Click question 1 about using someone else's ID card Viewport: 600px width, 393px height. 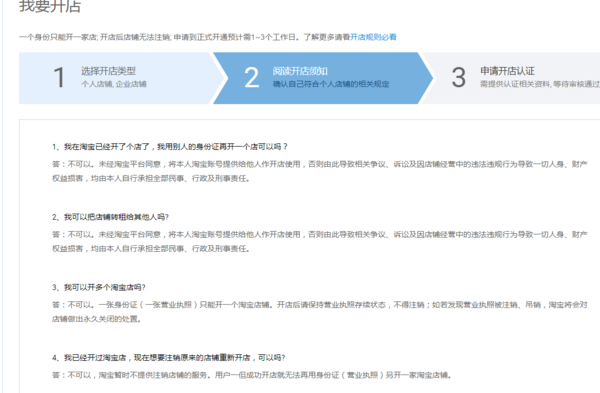pyautogui.click(x=170, y=147)
